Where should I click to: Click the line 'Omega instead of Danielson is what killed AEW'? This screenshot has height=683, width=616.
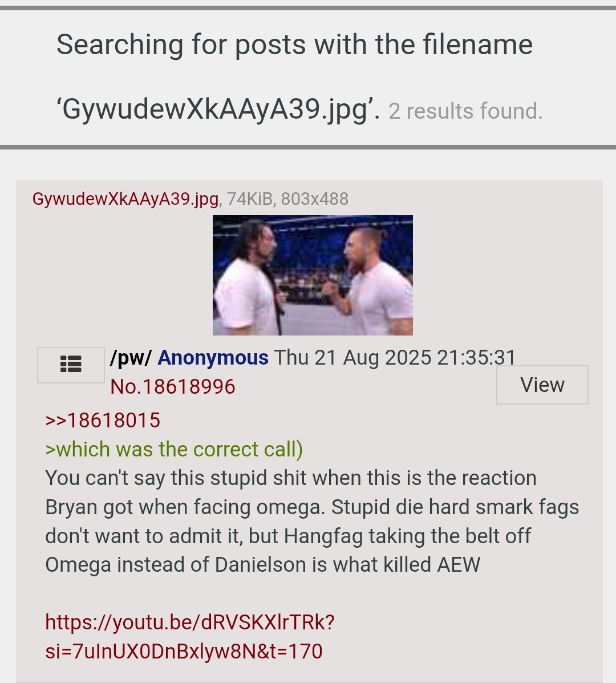[262, 564]
